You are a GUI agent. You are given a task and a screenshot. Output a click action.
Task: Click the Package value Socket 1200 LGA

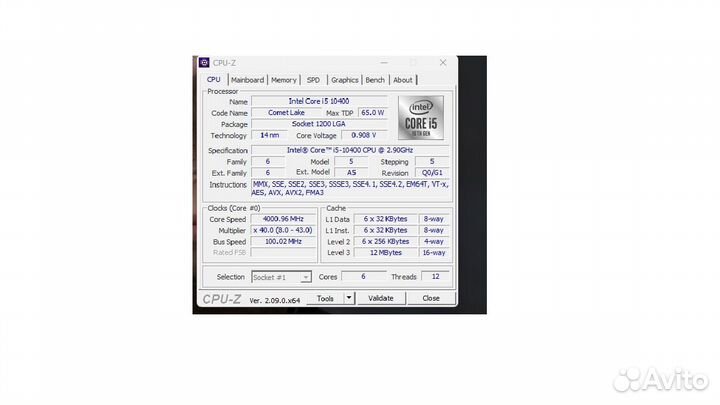pos(319,124)
